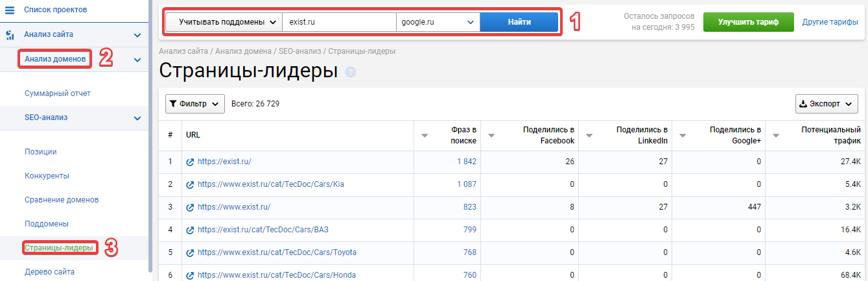This screenshot has height=281, width=868.
Task: Sort by Поделились в Google+ column arrow
Action: coord(682,136)
